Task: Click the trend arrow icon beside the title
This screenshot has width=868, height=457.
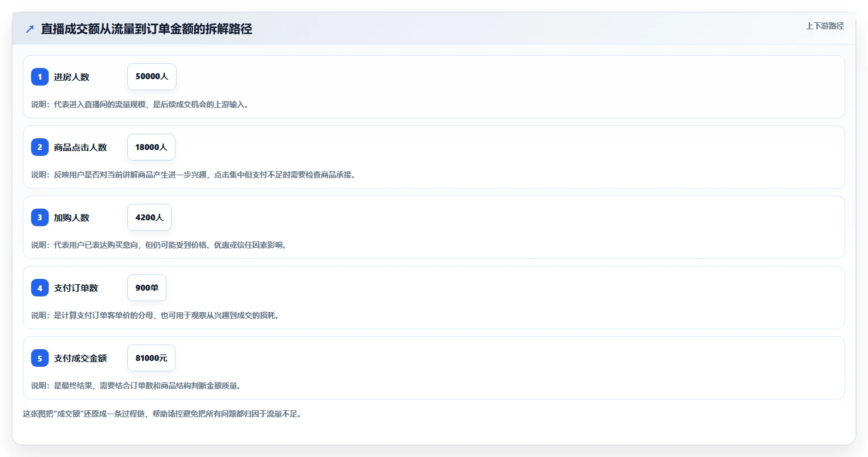Action: click(30, 29)
